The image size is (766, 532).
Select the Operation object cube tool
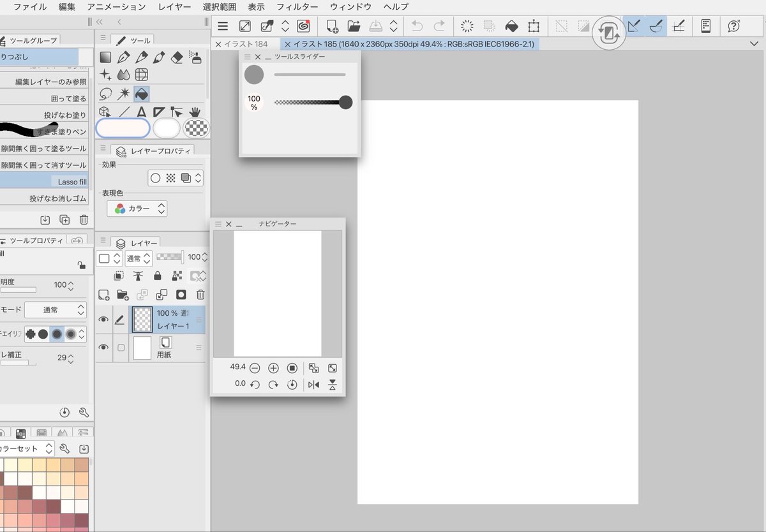pyautogui.click(x=105, y=112)
